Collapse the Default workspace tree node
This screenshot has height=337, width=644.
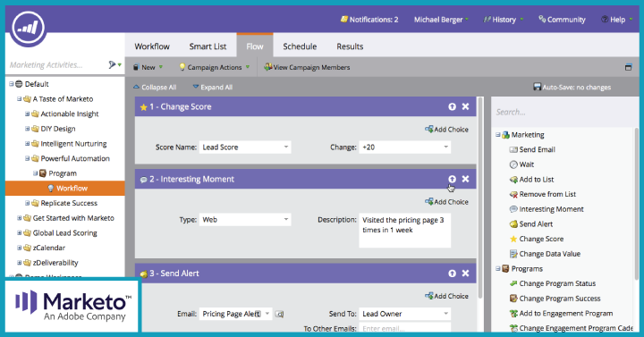pyautogui.click(x=12, y=84)
